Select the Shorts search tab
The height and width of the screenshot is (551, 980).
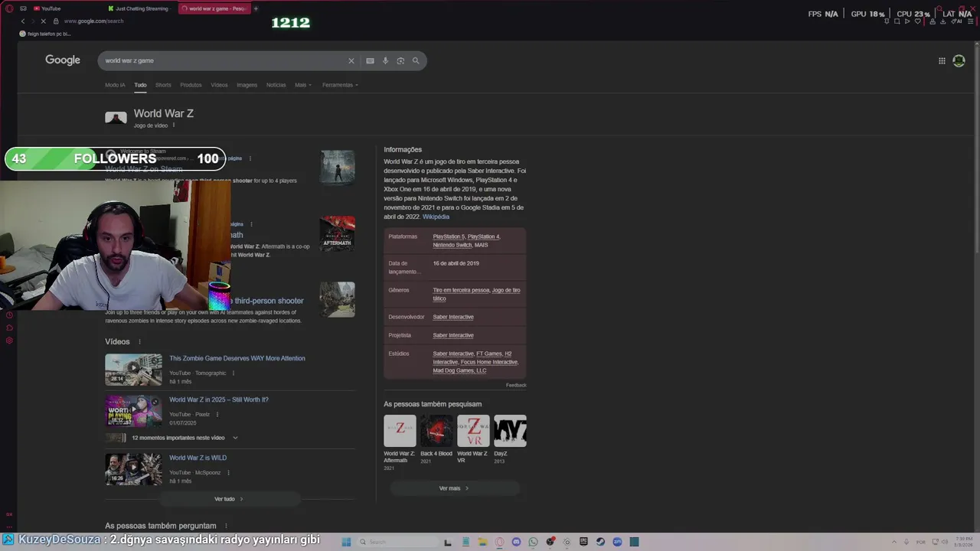pos(163,85)
